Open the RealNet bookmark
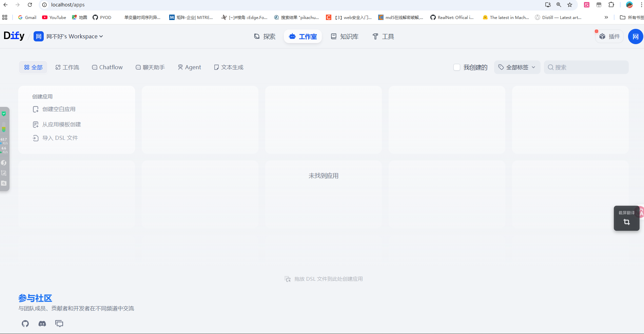The height and width of the screenshot is (334, 644). coord(452,17)
